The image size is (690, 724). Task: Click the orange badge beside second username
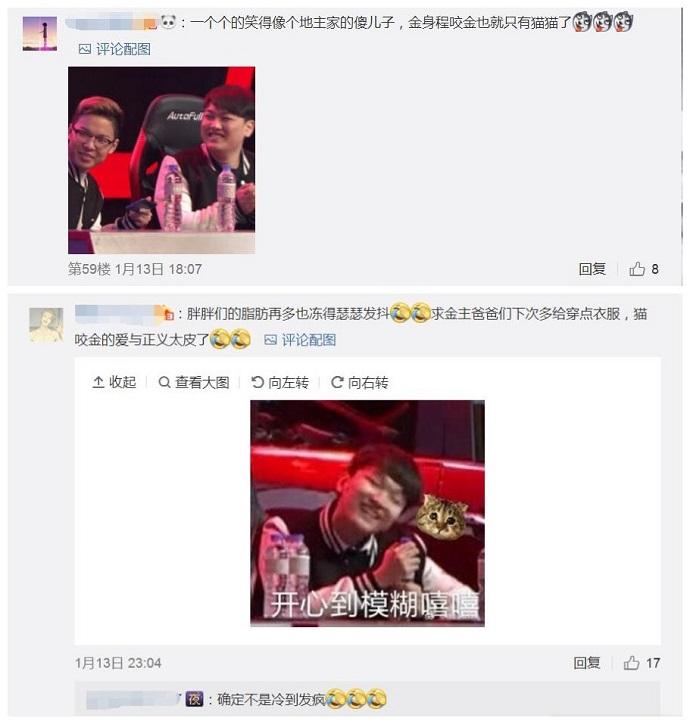[168, 314]
